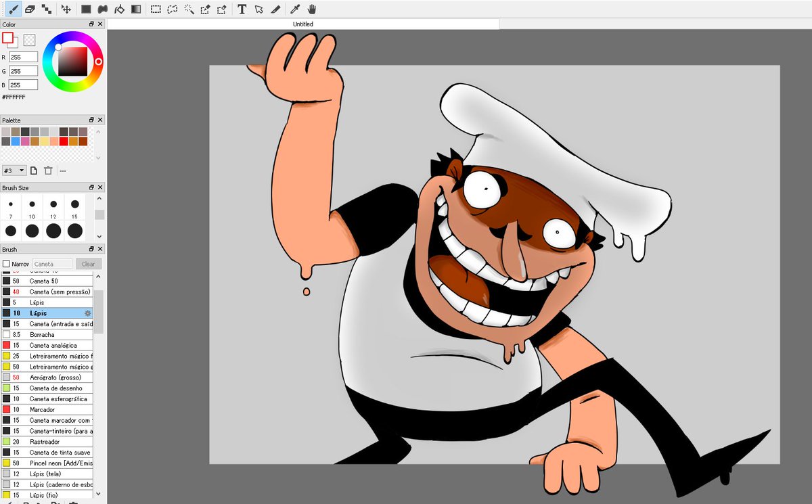The height and width of the screenshot is (504, 812).
Task: Undock the Color panel
Action: point(91,24)
